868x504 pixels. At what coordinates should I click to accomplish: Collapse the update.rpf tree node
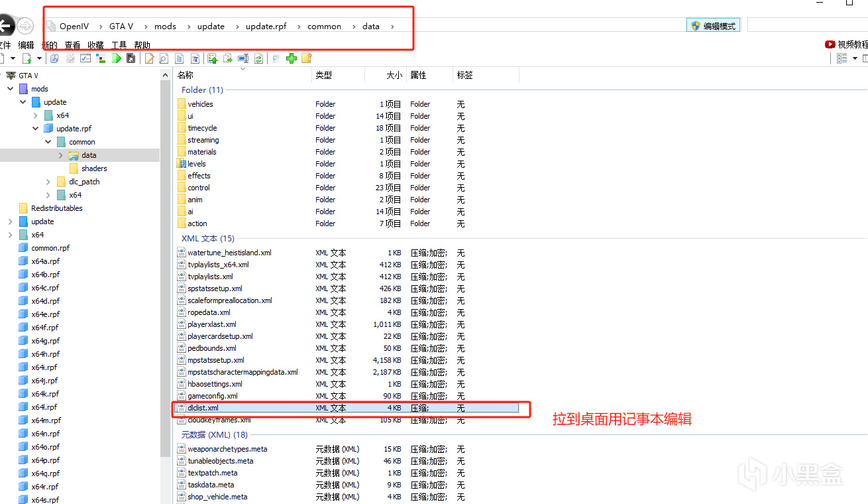tap(36, 129)
